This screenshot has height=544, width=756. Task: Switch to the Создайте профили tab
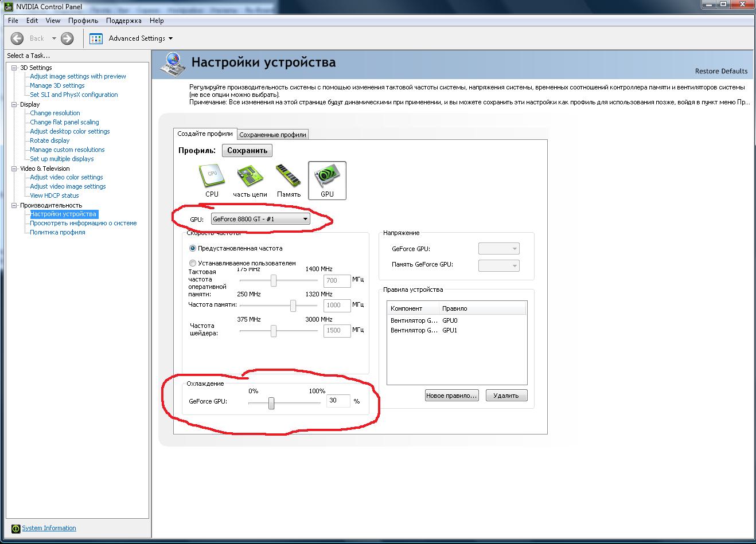(x=205, y=134)
